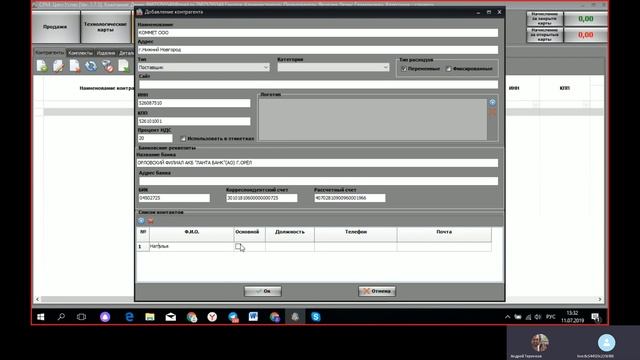Screen dimensions: 640x360
Task: Launch Microsoft Edge from the taskbar
Action: pyautogui.click(x=129, y=317)
